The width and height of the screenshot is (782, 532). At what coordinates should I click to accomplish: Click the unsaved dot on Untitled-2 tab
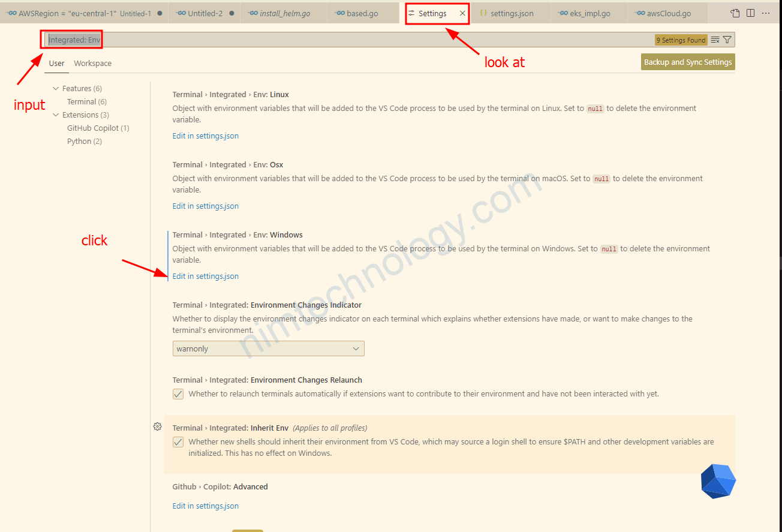(231, 13)
